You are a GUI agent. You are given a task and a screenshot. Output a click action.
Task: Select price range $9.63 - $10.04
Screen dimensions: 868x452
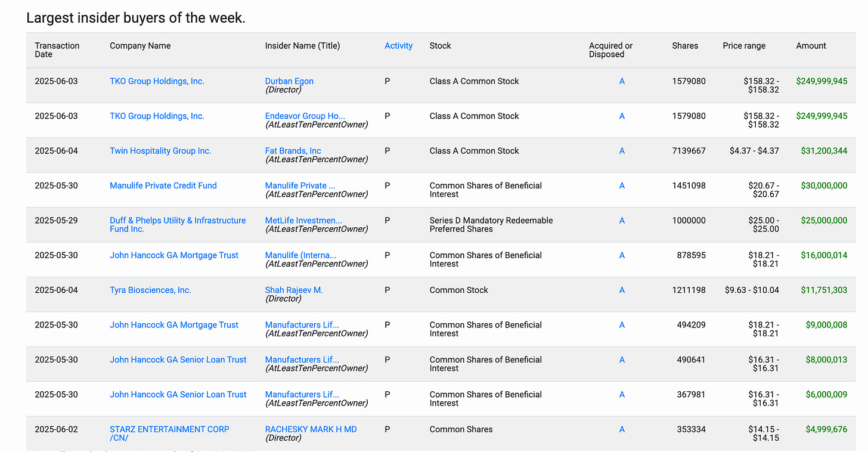pyautogui.click(x=752, y=290)
